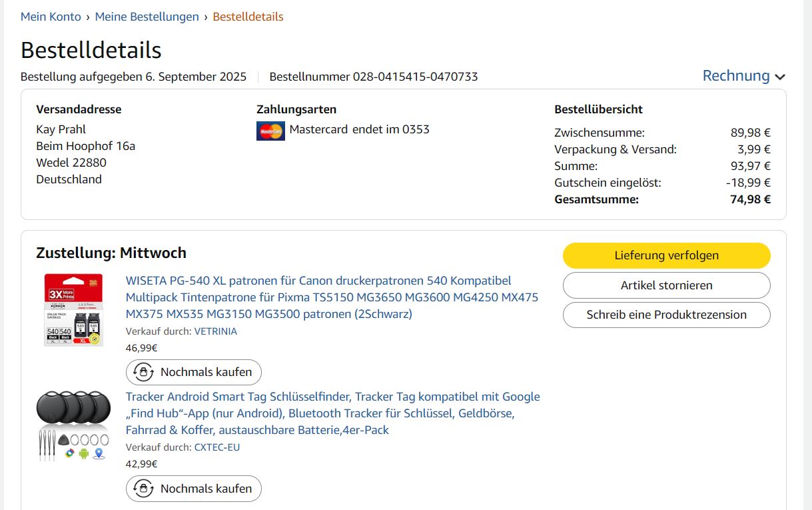
Task: Visit seller CXTEC-EU's page
Action: [x=216, y=447]
